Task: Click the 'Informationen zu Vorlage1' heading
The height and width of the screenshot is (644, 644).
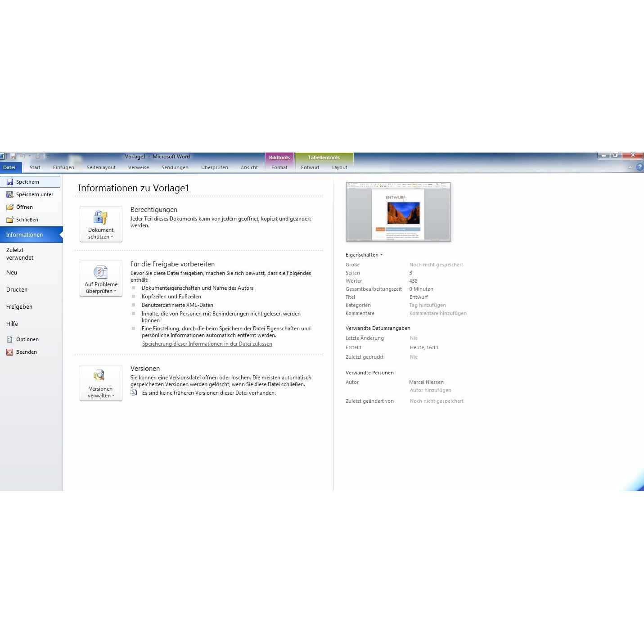Action: point(134,188)
